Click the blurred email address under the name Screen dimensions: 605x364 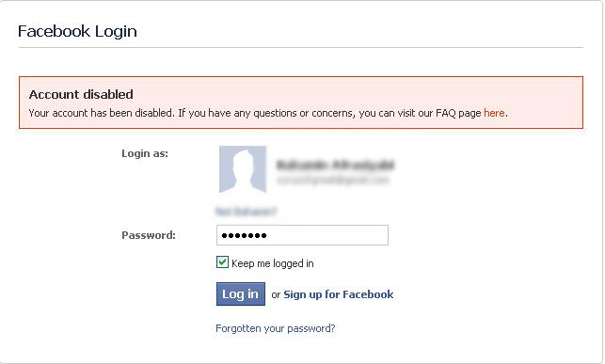333,180
